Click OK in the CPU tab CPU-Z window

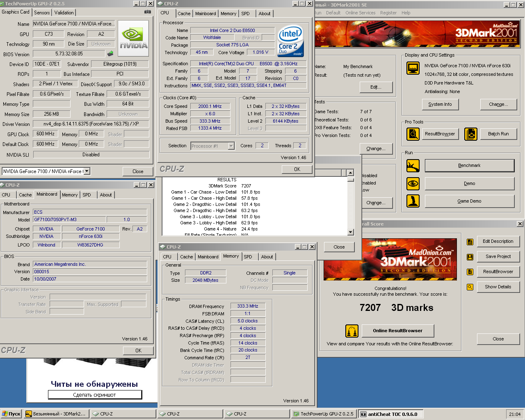[x=297, y=169]
